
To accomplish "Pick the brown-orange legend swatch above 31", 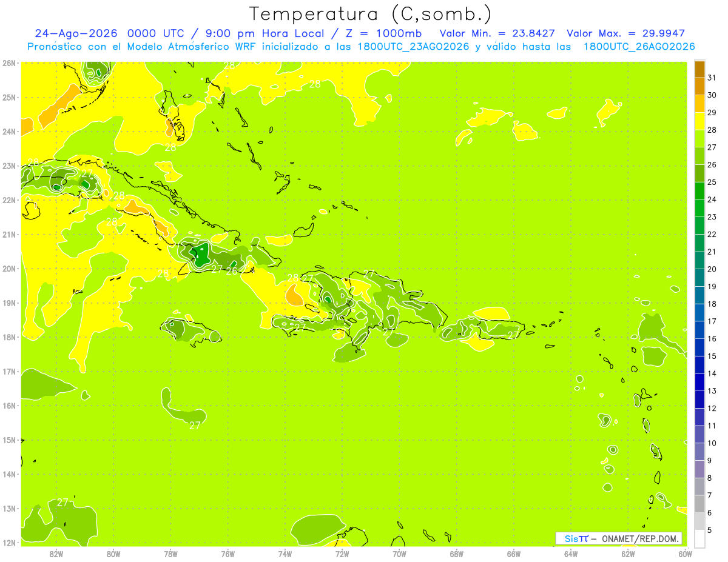I will (x=699, y=69).
